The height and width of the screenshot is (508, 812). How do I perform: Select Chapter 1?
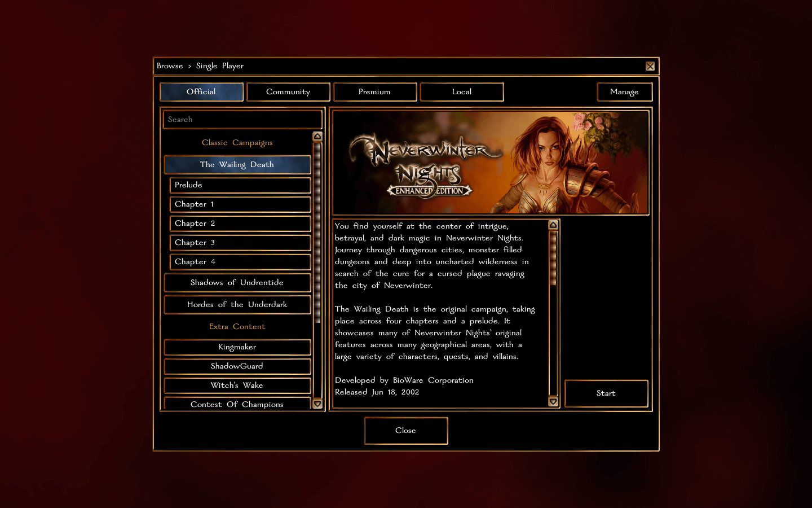[240, 204]
